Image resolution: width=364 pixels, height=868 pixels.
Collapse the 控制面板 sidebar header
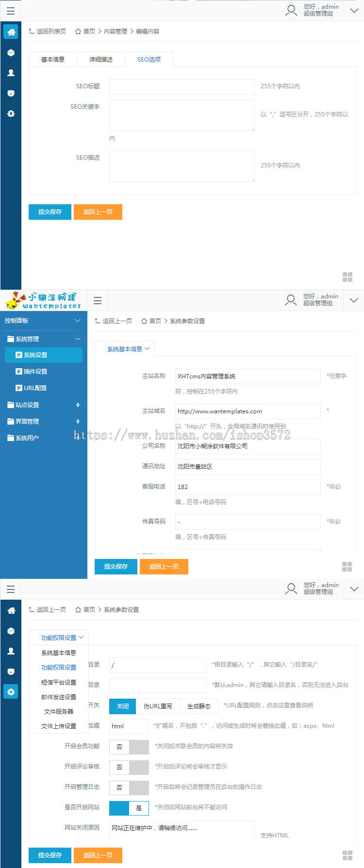(x=78, y=321)
